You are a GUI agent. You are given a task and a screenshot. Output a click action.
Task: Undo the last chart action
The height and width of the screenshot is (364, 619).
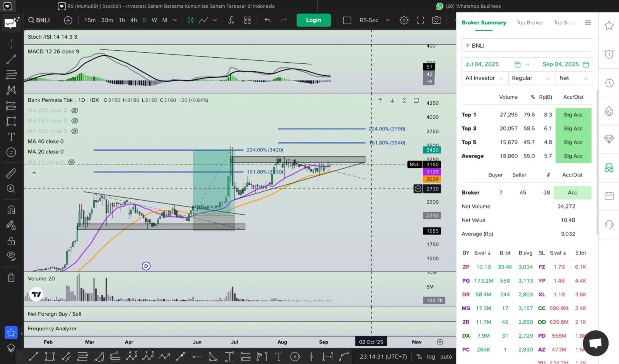coord(267,20)
